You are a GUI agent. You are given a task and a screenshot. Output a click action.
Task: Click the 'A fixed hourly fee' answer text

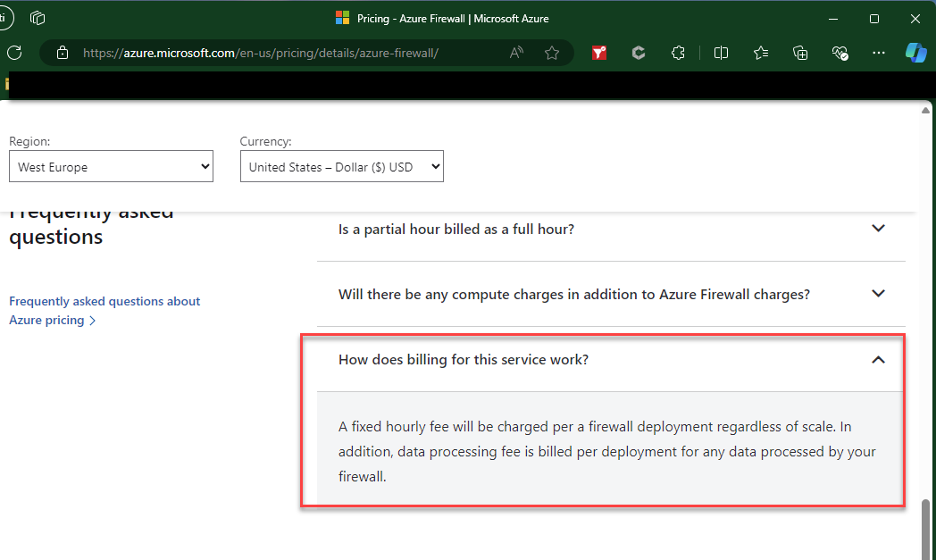606,451
